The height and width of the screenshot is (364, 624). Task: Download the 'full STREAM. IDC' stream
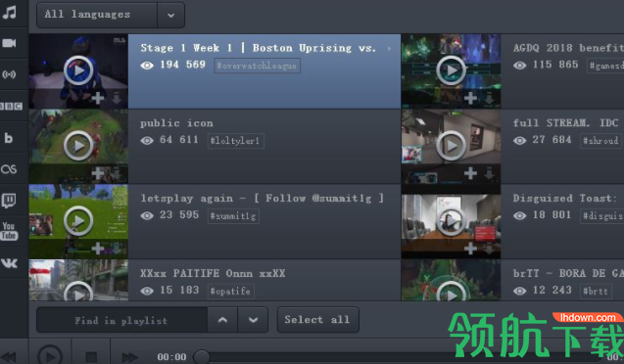point(489,173)
